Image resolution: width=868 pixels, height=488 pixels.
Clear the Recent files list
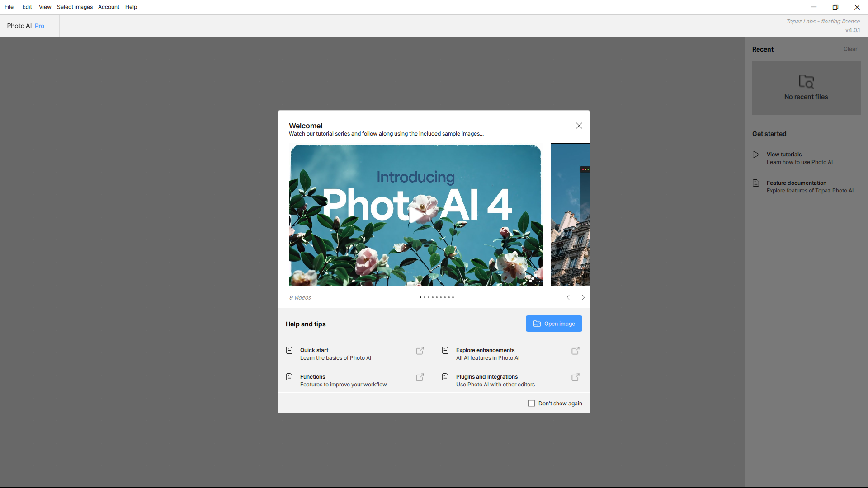pyautogui.click(x=850, y=49)
